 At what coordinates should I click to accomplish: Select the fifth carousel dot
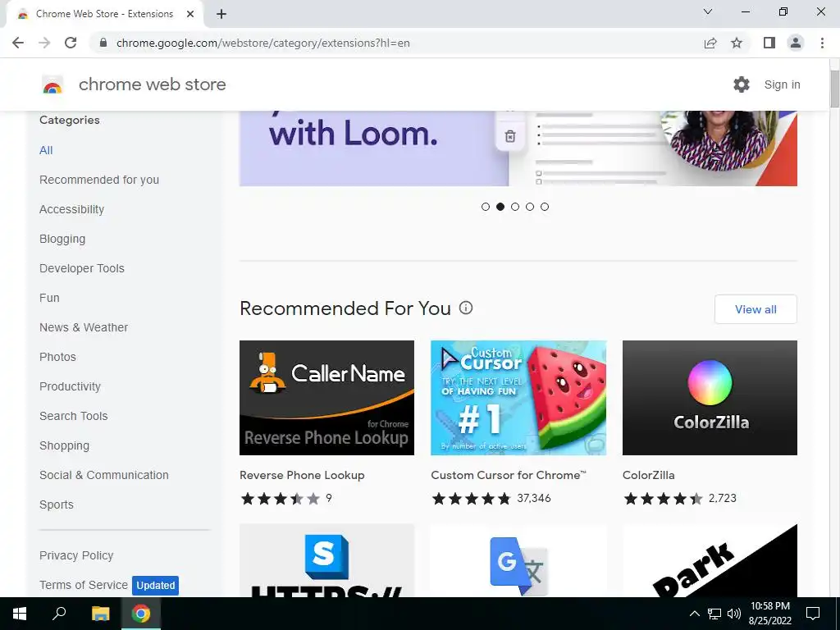[545, 207]
